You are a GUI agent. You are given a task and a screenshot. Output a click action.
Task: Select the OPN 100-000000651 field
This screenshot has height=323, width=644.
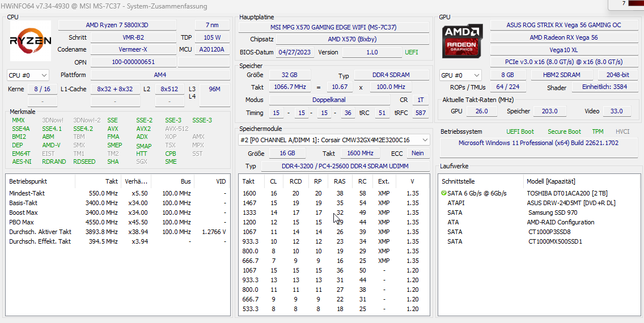point(133,62)
